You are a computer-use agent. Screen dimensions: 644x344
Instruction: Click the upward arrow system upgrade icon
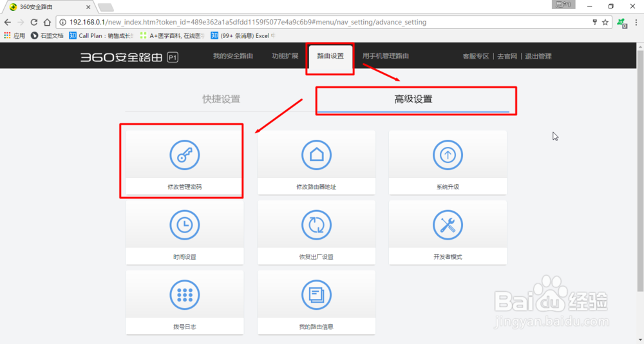[x=448, y=155]
